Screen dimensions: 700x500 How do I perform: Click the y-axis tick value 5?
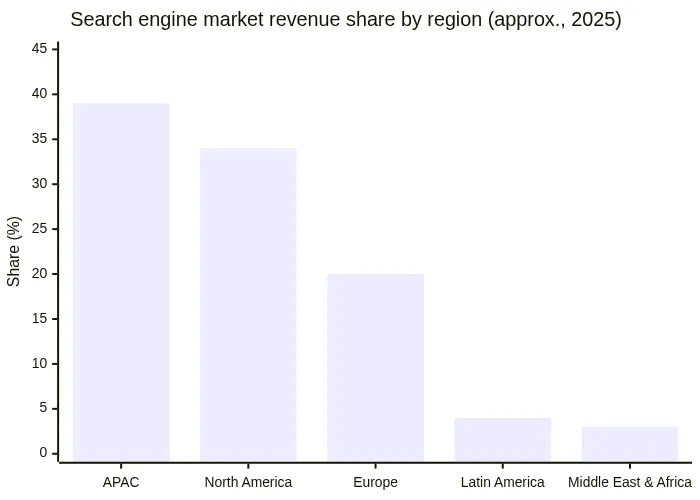pyautogui.click(x=43, y=408)
